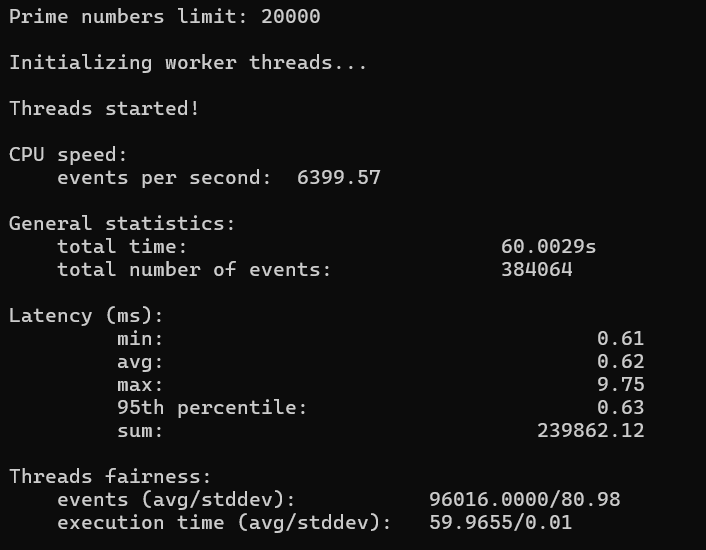Click the 'events (avg/stddev):' label

coord(176,500)
